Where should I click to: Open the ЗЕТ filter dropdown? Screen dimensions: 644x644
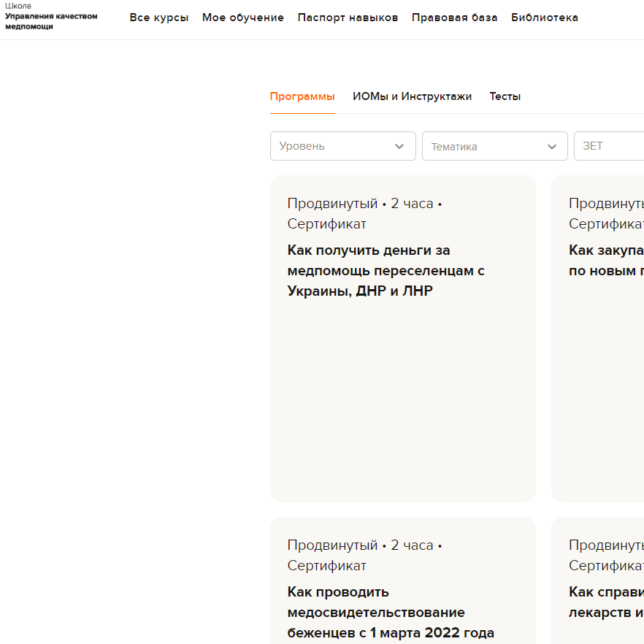[609, 146]
